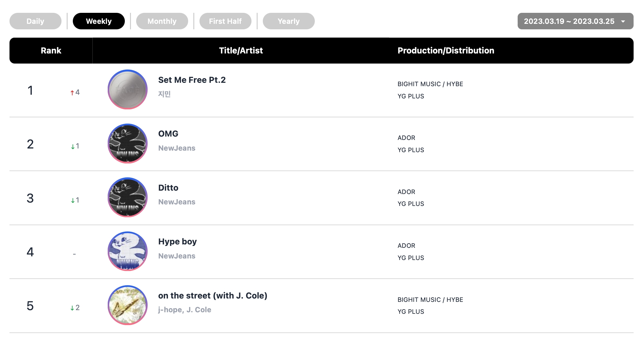Switch to the Monthly chart tab

162,21
